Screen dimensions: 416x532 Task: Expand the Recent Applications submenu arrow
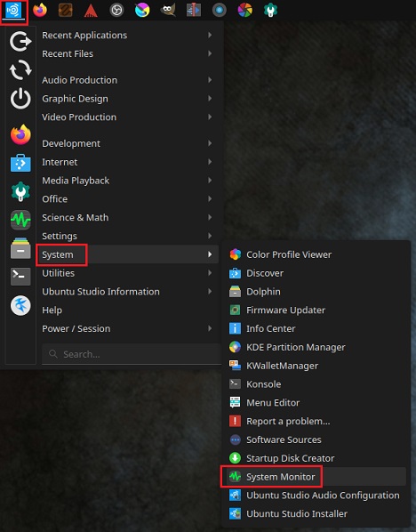click(210, 35)
